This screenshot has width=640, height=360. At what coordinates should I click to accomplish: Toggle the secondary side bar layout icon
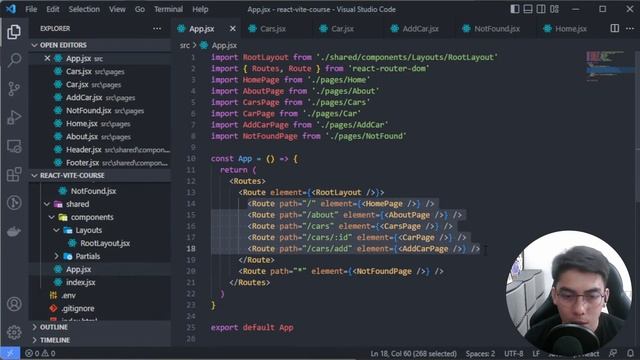tap(541, 9)
